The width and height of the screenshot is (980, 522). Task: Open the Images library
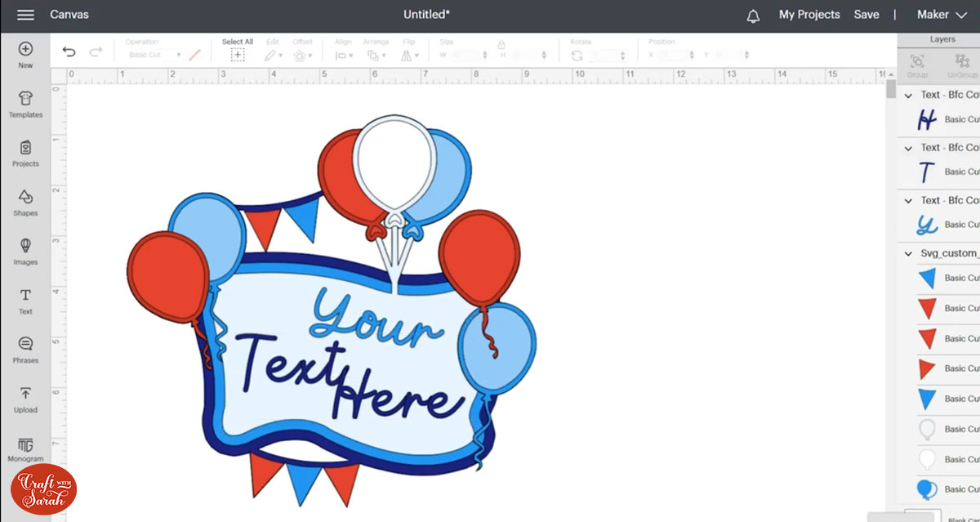(25, 251)
